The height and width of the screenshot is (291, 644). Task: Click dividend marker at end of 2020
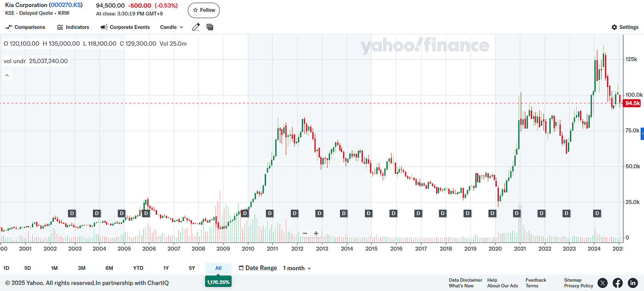tap(517, 213)
